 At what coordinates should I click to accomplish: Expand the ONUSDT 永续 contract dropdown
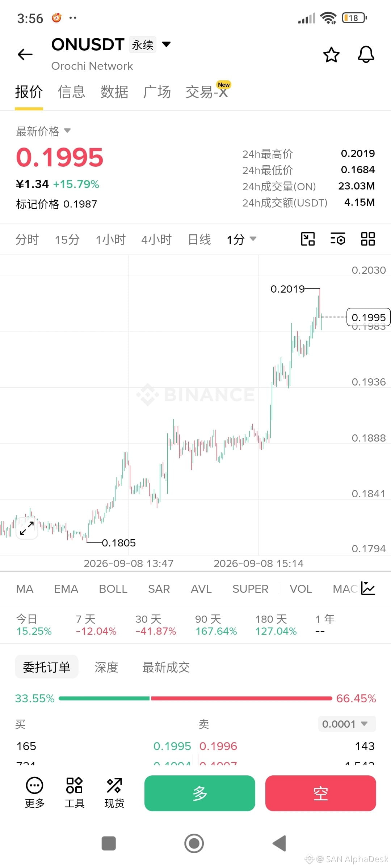[166, 44]
